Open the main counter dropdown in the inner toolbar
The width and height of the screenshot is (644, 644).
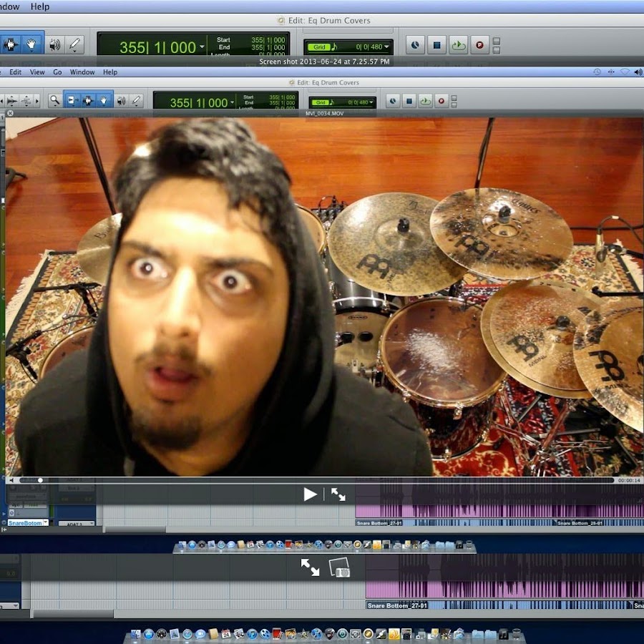point(232,102)
